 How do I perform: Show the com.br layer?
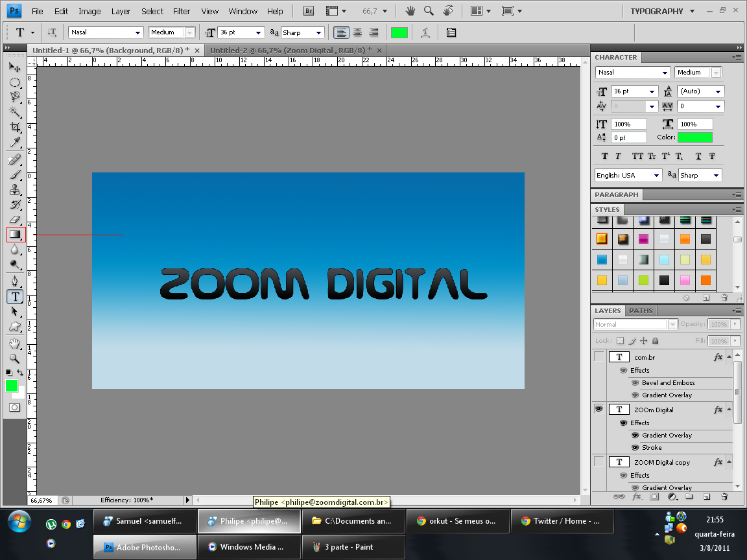[x=599, y=356]
